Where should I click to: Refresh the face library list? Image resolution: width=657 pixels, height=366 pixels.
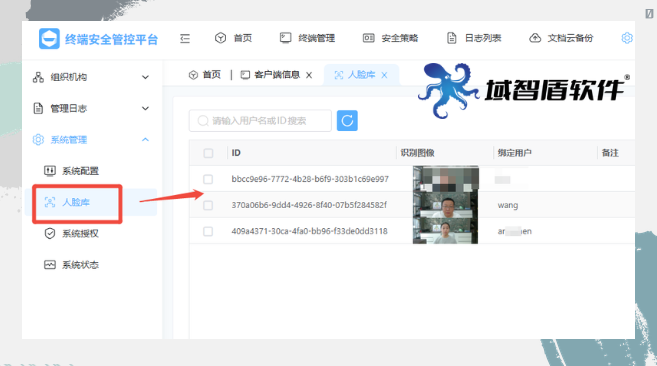(347, 121)
